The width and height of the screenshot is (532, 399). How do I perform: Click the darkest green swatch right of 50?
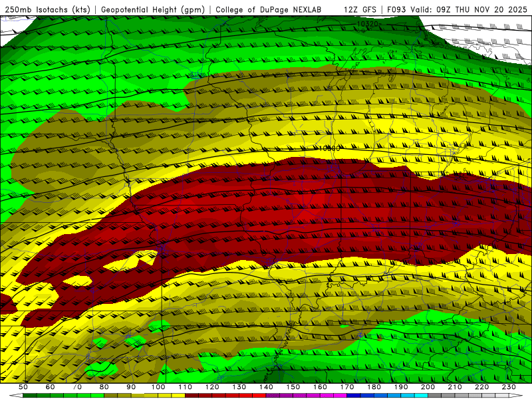point(30,396)
